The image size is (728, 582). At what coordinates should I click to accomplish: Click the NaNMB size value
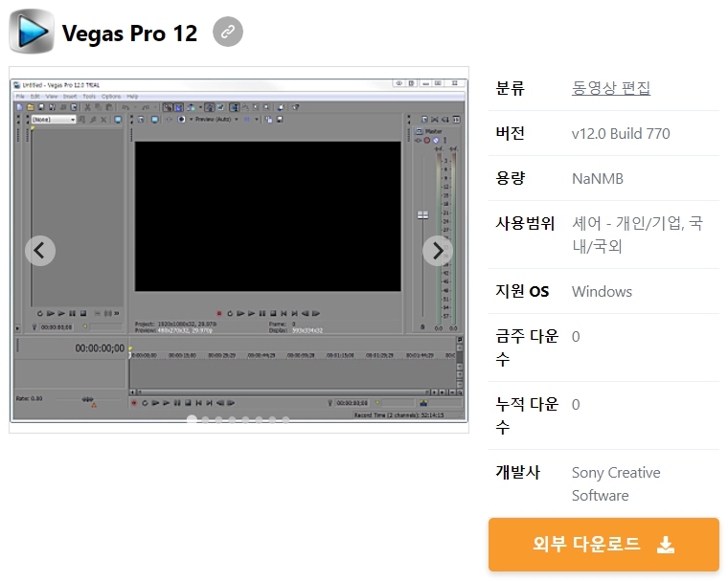click(x=598, y=179)
